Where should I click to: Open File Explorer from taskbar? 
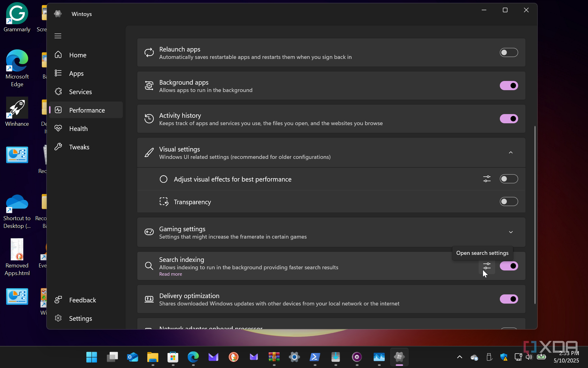coord(153,357)
